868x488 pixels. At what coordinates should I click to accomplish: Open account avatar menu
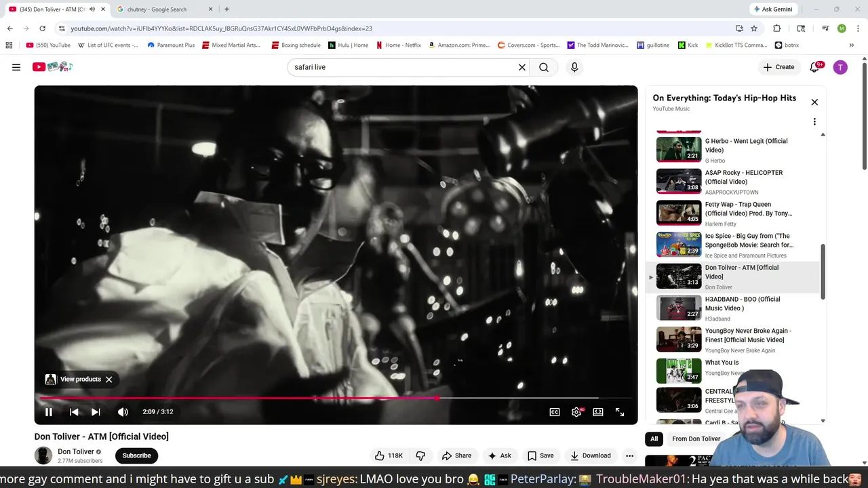(x=840, y=67)
